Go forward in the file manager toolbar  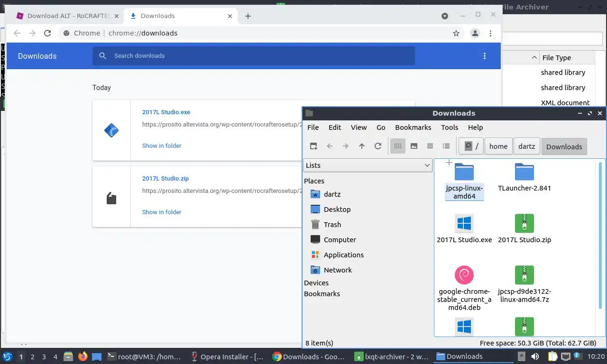pos(346,146)
